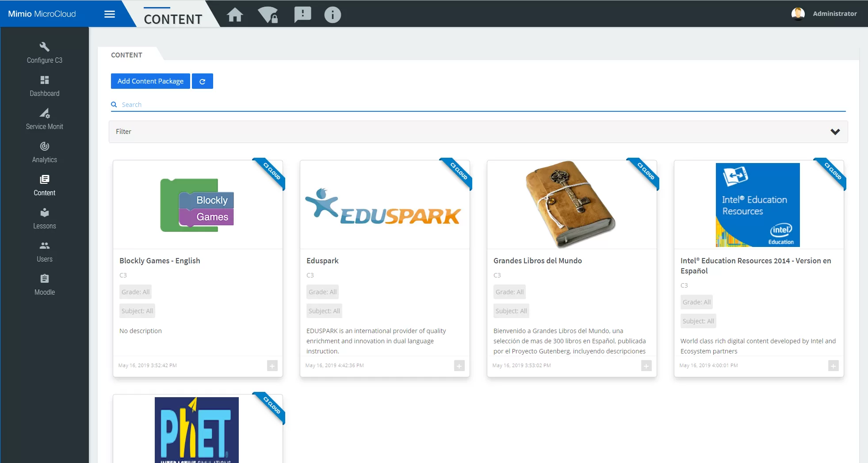This screenshot has width=868, height=463.
Task: Click Grade: All tag on Intel card
Action: (697, 302)
